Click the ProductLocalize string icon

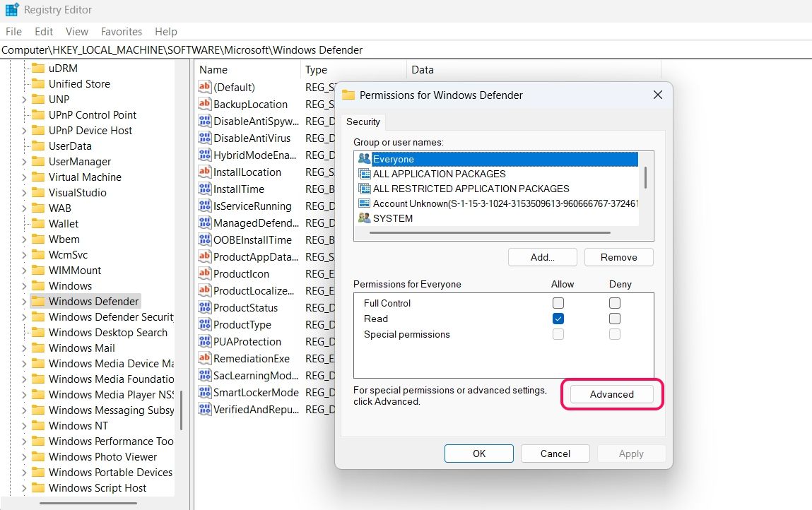(x=204, y=290)
